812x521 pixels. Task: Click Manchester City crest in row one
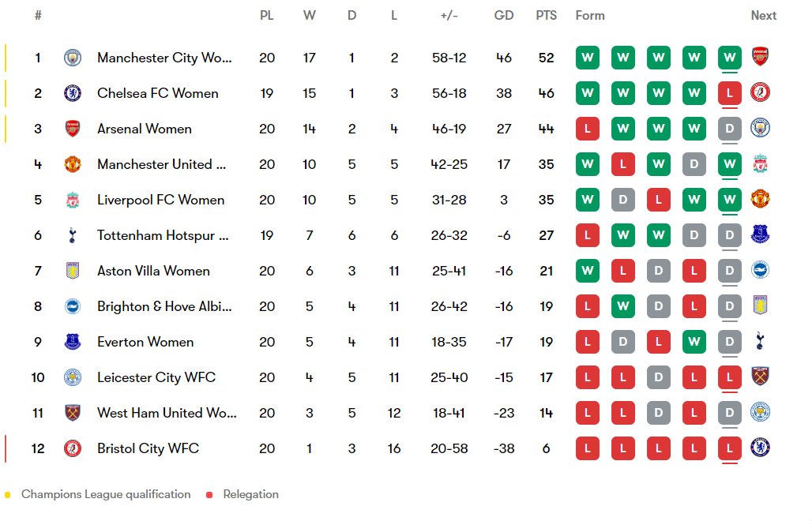[x=73, y=58]
